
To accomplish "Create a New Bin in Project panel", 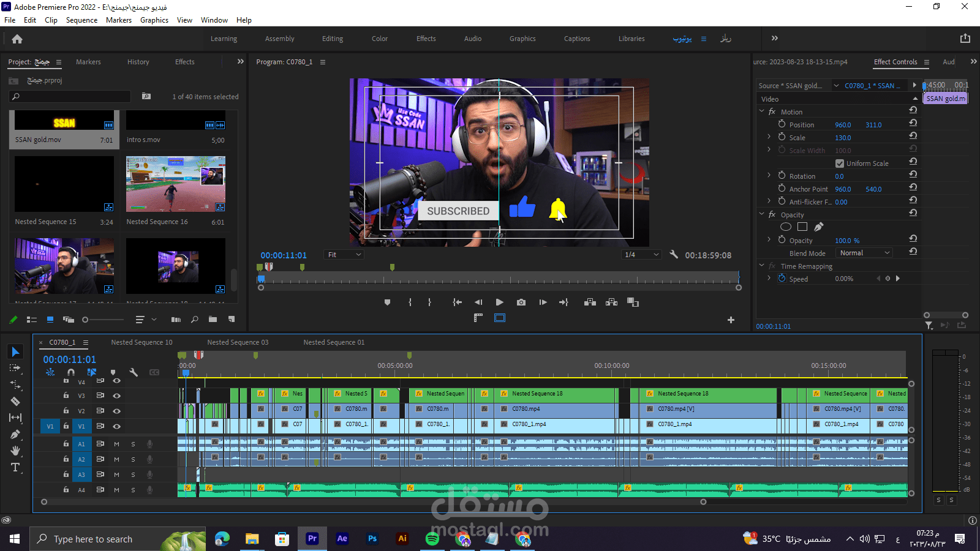I will tap(213, 319).
